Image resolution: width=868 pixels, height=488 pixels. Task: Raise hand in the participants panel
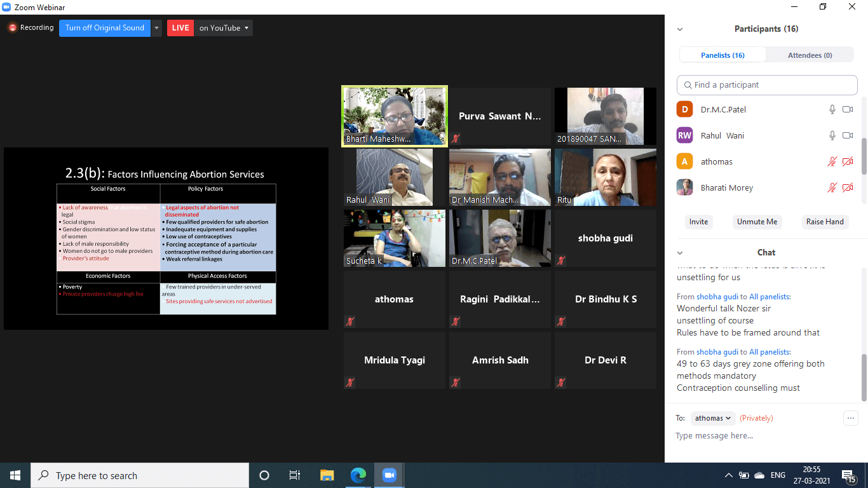point(824,222)
